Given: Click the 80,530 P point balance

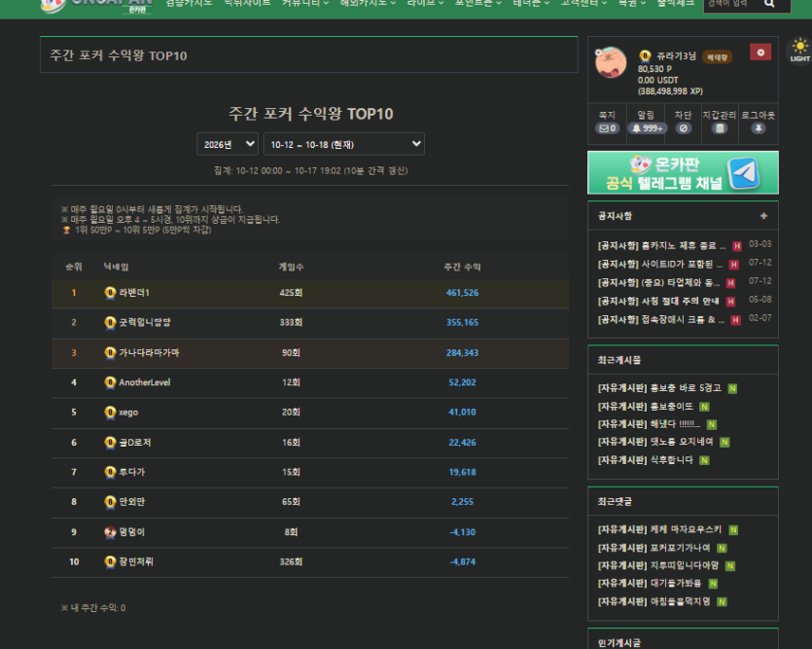Looking at the screenshot, I should pos(654,69).
